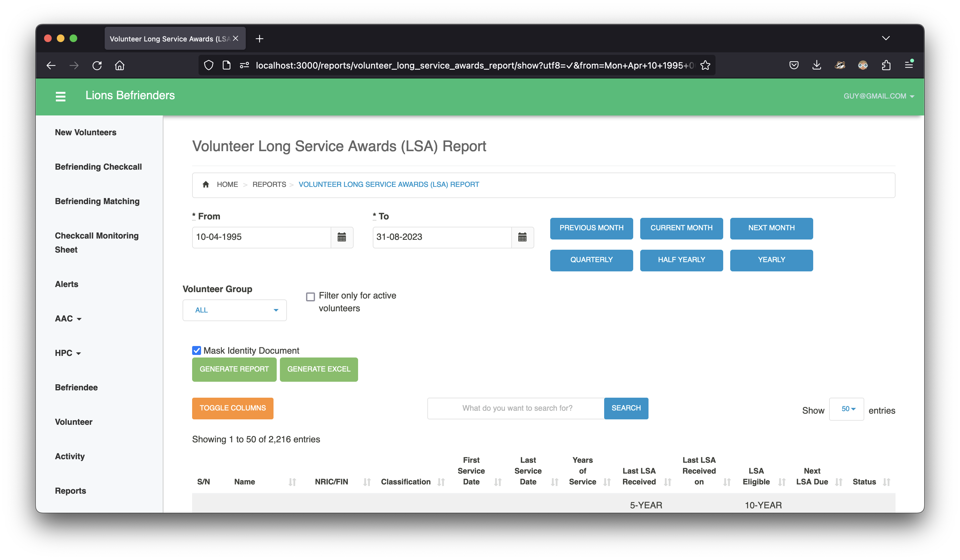Image resolution: width=960 pixels, height=560 pixels.
Task: Open the From date calendar picker
Action: 342,237
